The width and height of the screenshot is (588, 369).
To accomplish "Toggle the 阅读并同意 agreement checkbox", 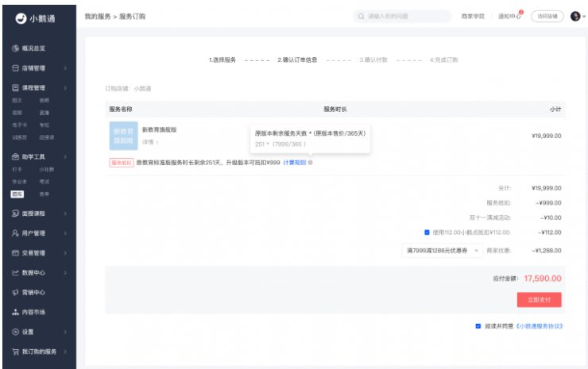I will point(478,326).
